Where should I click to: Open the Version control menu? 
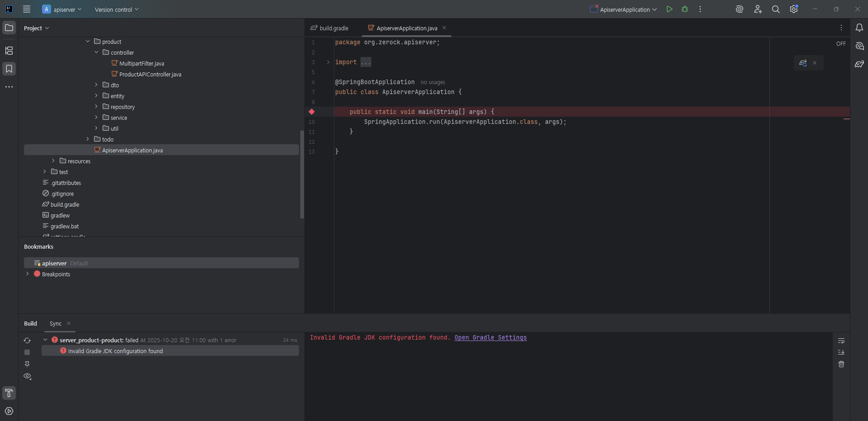point(117,9)
